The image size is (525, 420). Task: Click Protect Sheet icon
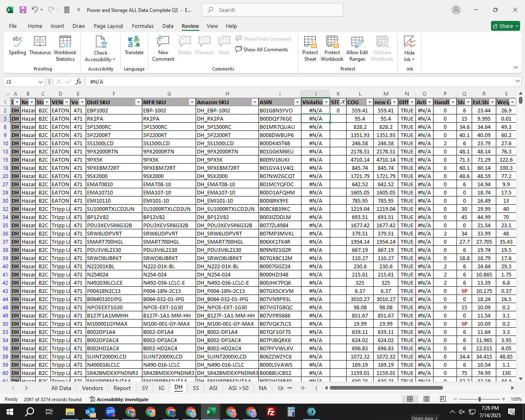pos(310,48)
